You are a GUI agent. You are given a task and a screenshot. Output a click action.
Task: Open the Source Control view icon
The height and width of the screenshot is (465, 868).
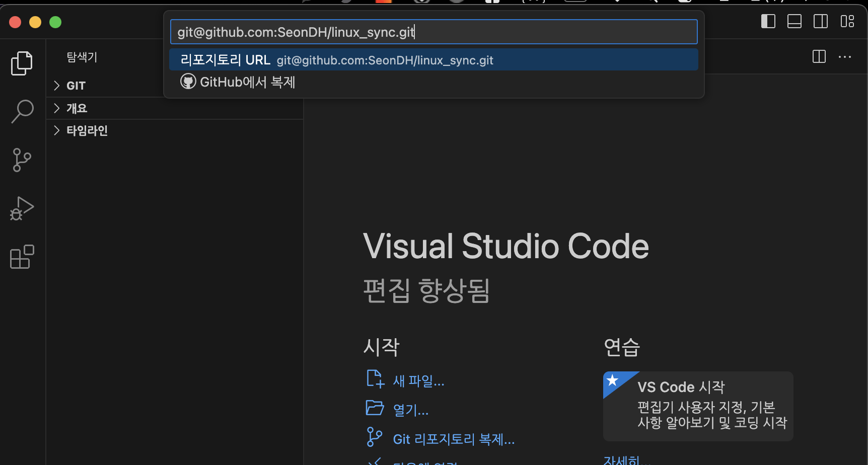(22, 160)
